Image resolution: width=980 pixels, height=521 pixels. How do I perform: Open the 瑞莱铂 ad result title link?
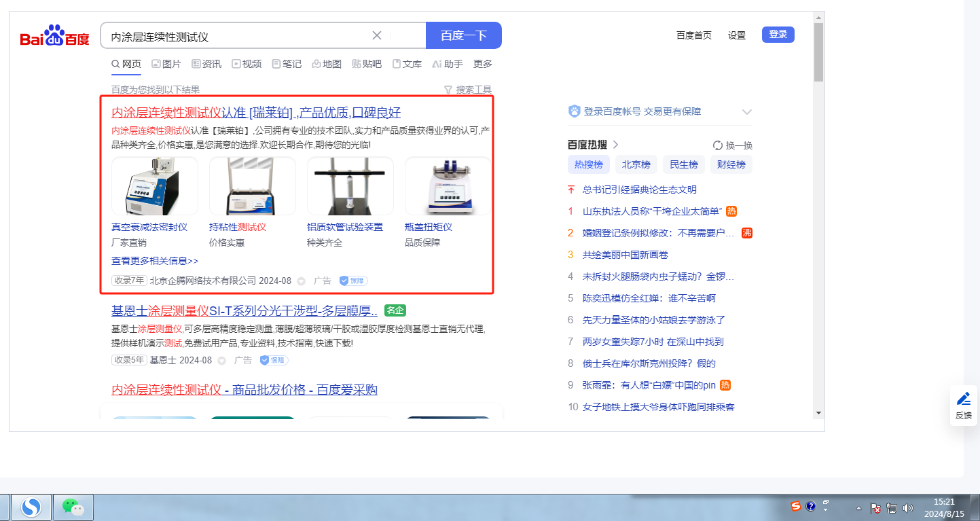pos(256,112)
